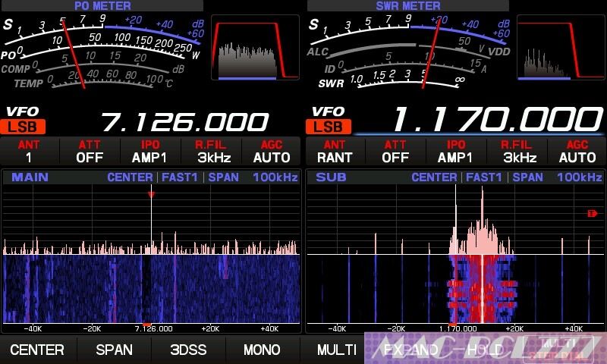Open sub band IPO AMP1 setting
Image resolution: width=607 pixels, height=364 pixels.
point(456,151)
